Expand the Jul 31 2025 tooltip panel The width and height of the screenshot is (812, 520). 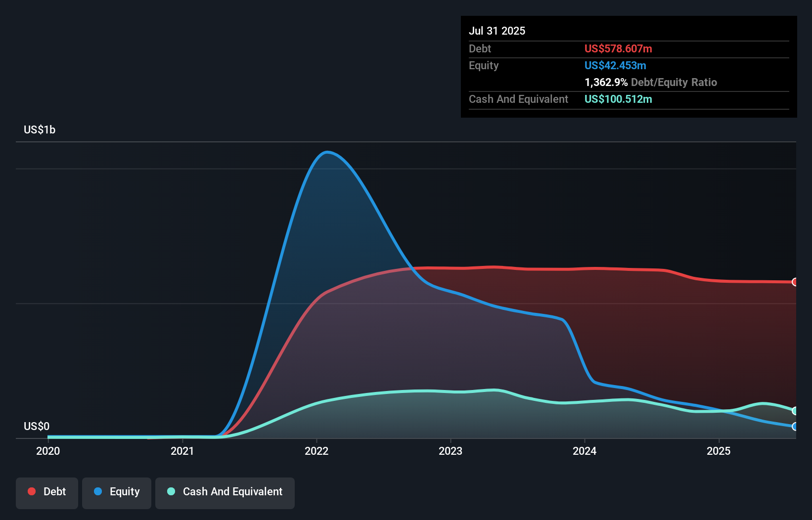click(x=497, y=31)
